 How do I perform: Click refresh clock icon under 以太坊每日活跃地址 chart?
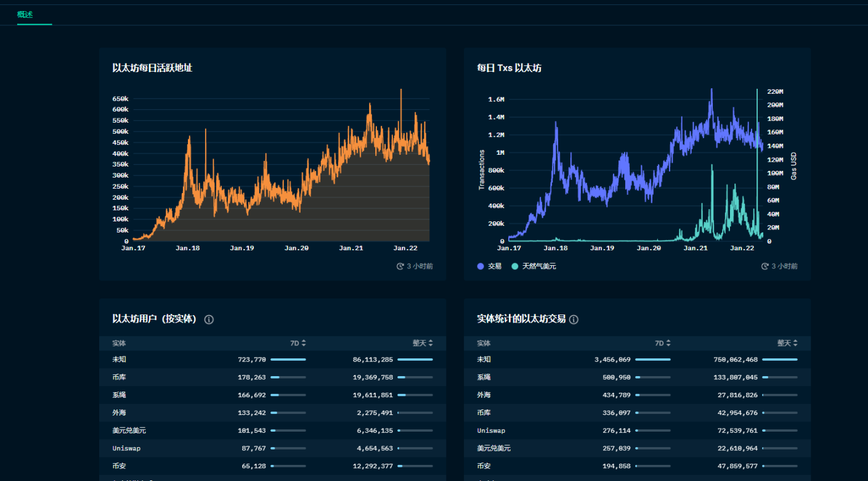click(400, 266)
